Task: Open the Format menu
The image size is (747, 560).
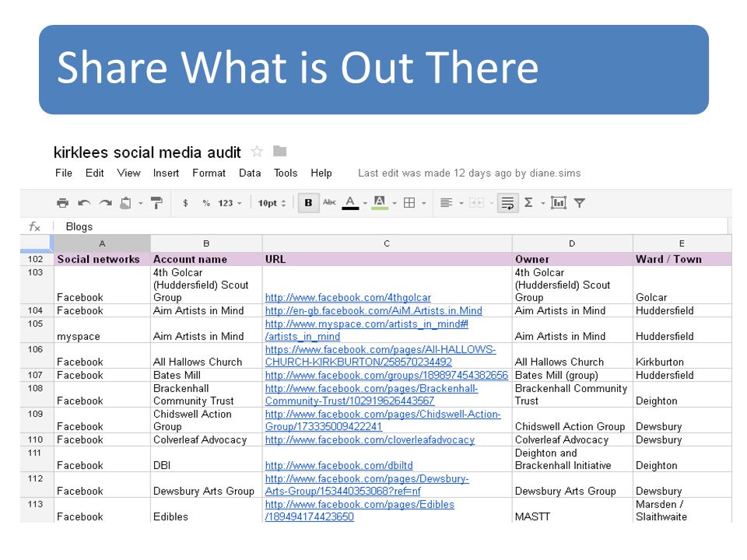Action: [x=209, y=173]
